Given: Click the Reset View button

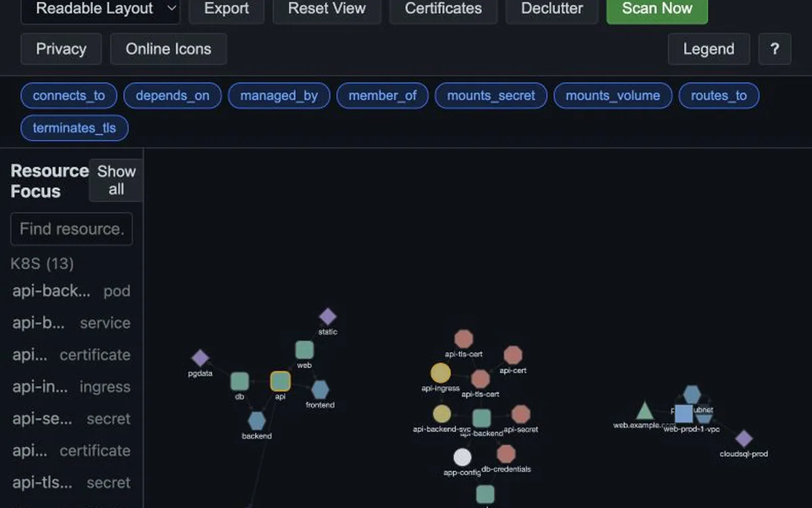Looking at the screenshot, I should [x=327, y=9].
